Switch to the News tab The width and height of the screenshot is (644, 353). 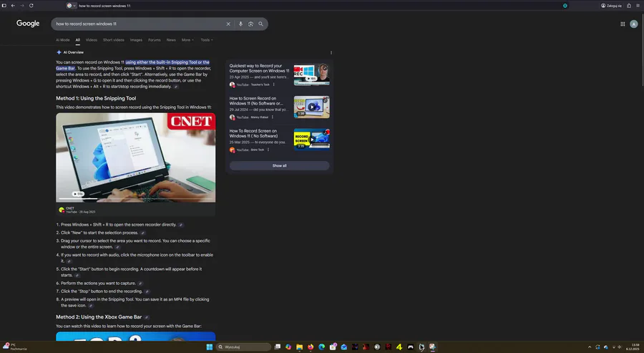coord(171,40)
